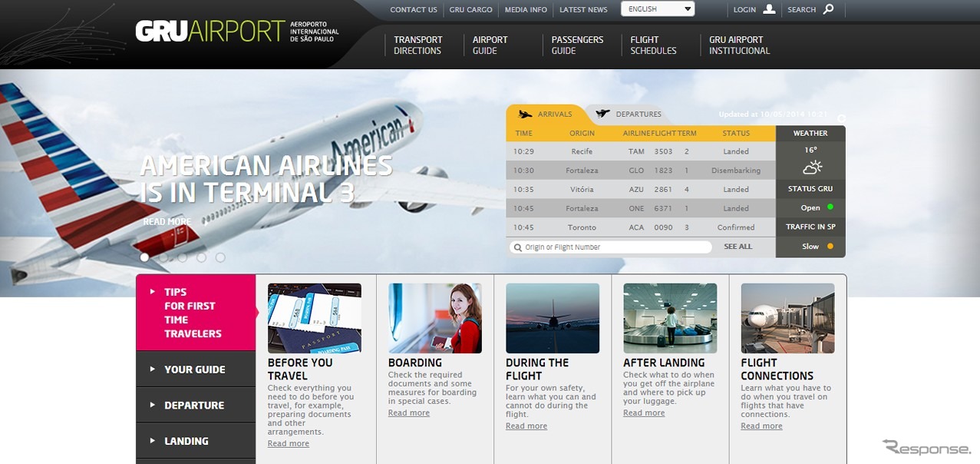Click the Recife arrival row
Viewport: 980px width, 464px height.
(641, 151)
